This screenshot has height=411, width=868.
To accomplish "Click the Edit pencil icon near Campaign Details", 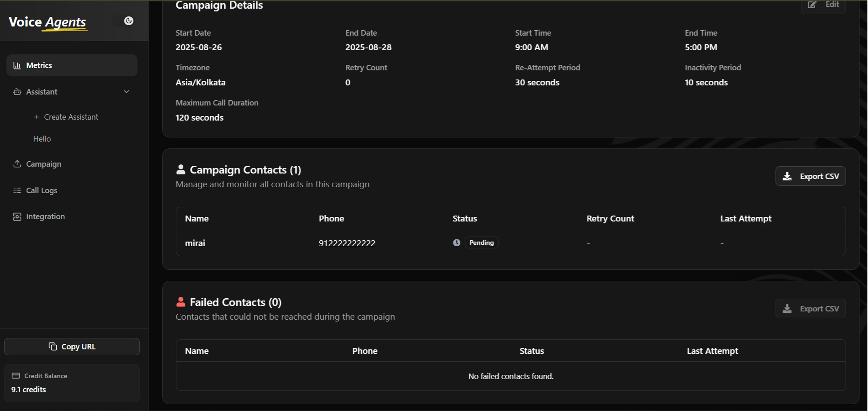I will (812, 5).
